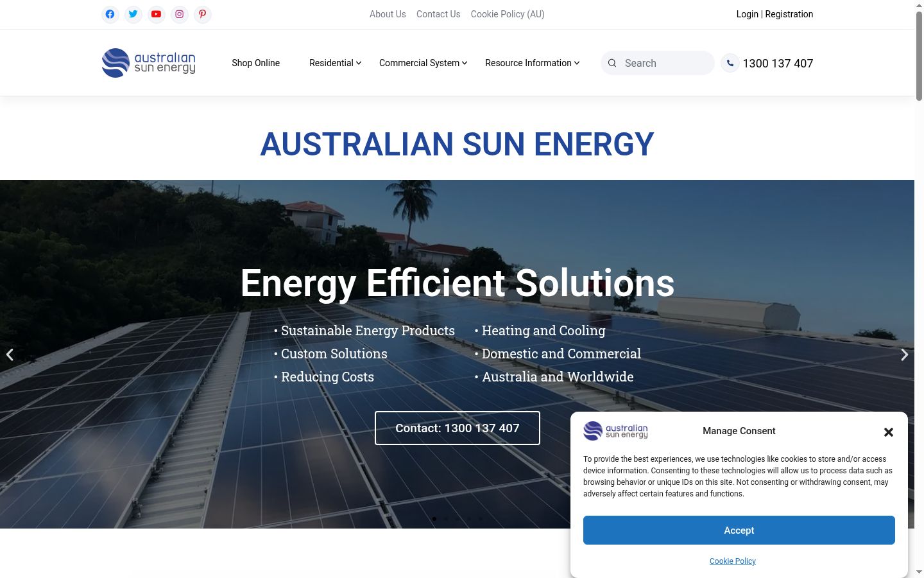Focus the Search input field

(x=658, y=63)
